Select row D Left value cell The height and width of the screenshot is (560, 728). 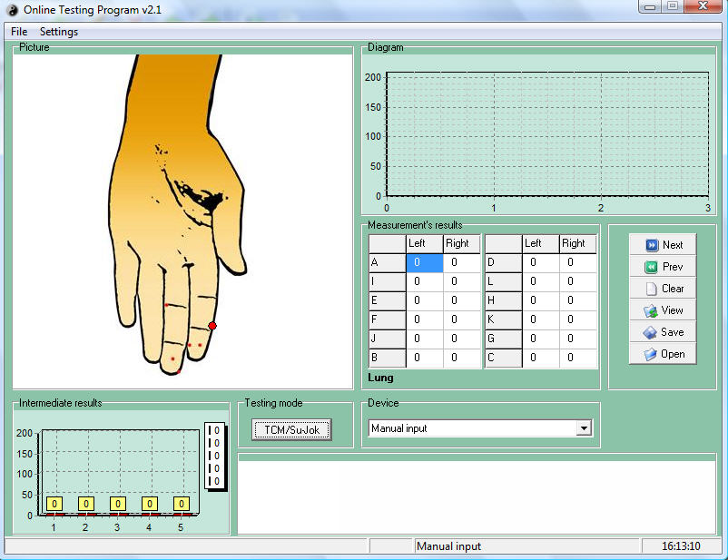click(540, 263)
